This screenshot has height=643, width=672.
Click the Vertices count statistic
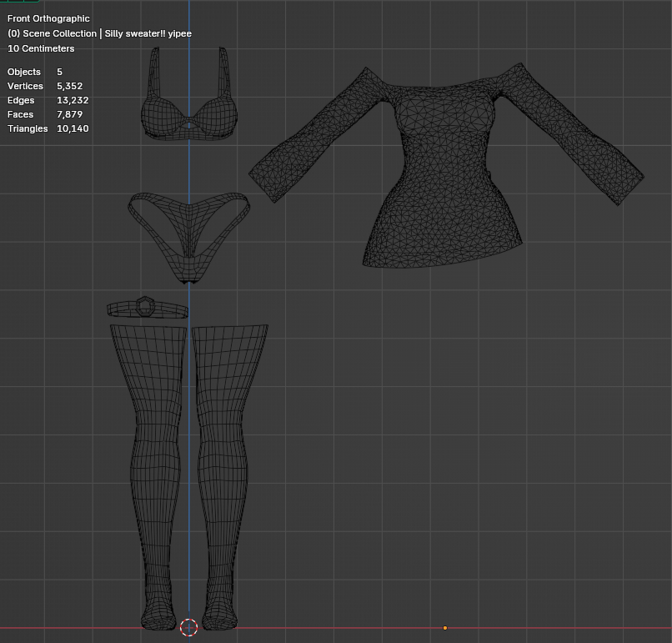click(x=45, y=86)
